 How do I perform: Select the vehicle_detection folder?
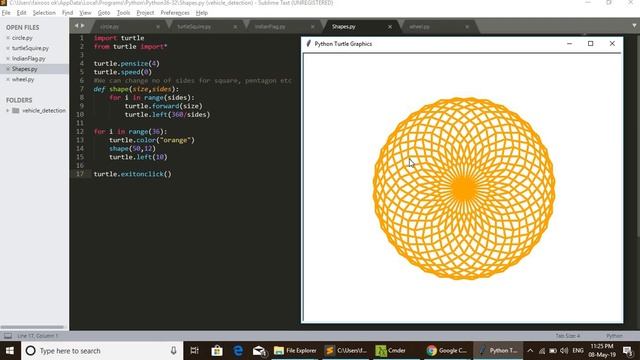click(44, 110)
